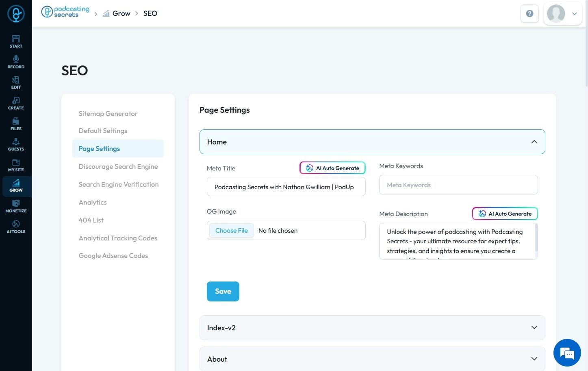Open the Record section in sidebar

(x=16, y=62)
